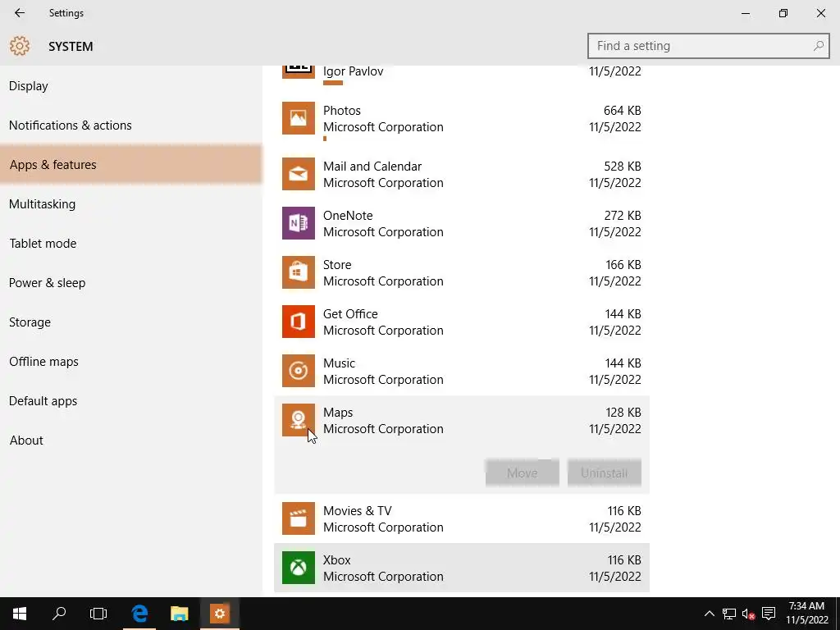Image resolution: width=840 pixels, height=630 pixels.
Task: Click the 128 KB size for Maps
Action: click(x=623, y=413)
